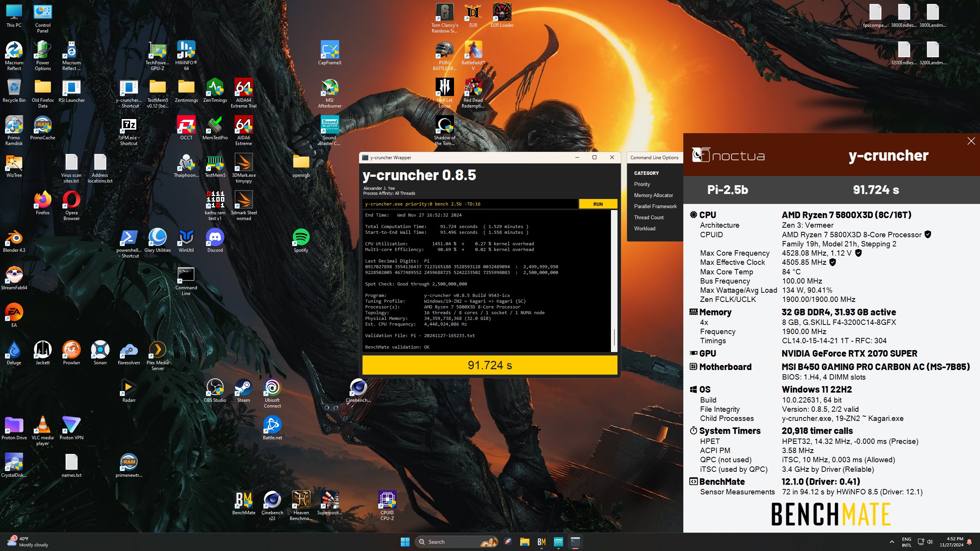Select Thread Count category
Viewport: 980px width, 551px height.
pyautogui.click(x=648, y=217)
